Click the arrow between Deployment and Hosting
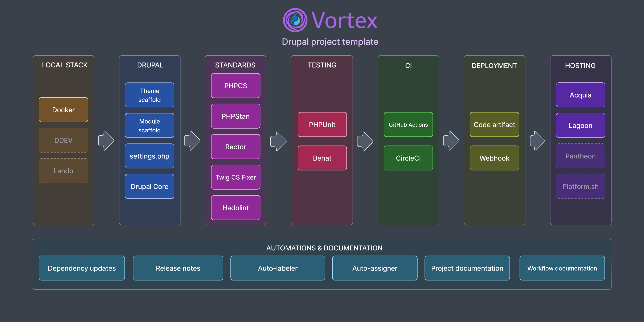Image resolution: width=644 pixels, height=322 pixels. tap(537, 141)
